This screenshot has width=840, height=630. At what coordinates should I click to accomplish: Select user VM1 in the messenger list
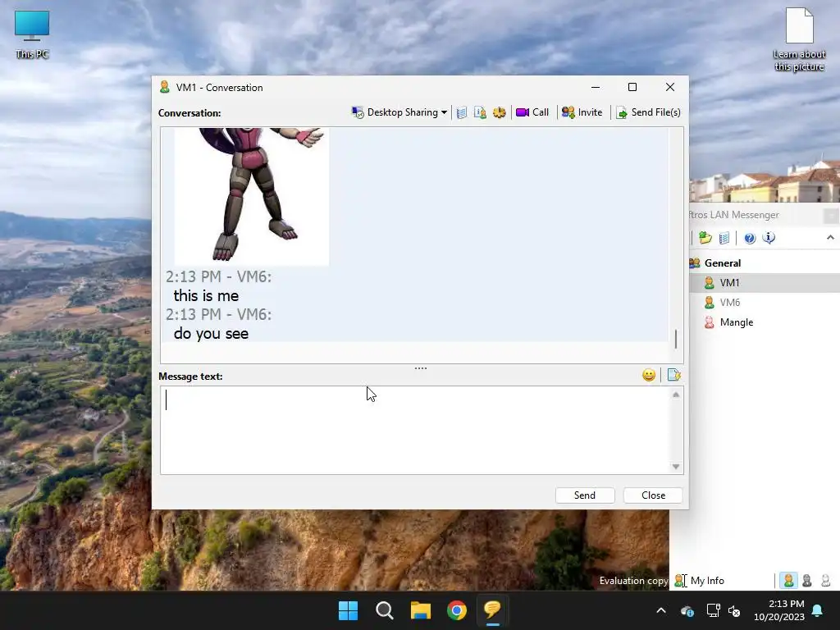(729, 283)
